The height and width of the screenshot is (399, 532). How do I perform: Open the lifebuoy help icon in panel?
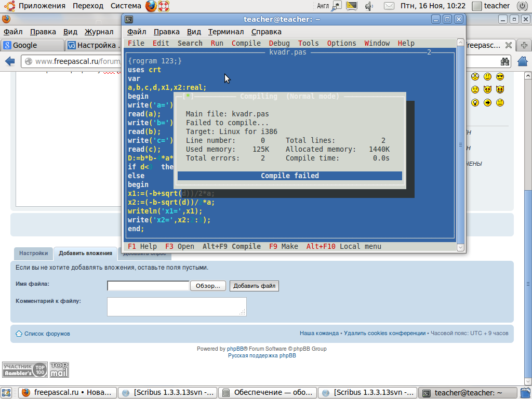pos(164,6)
